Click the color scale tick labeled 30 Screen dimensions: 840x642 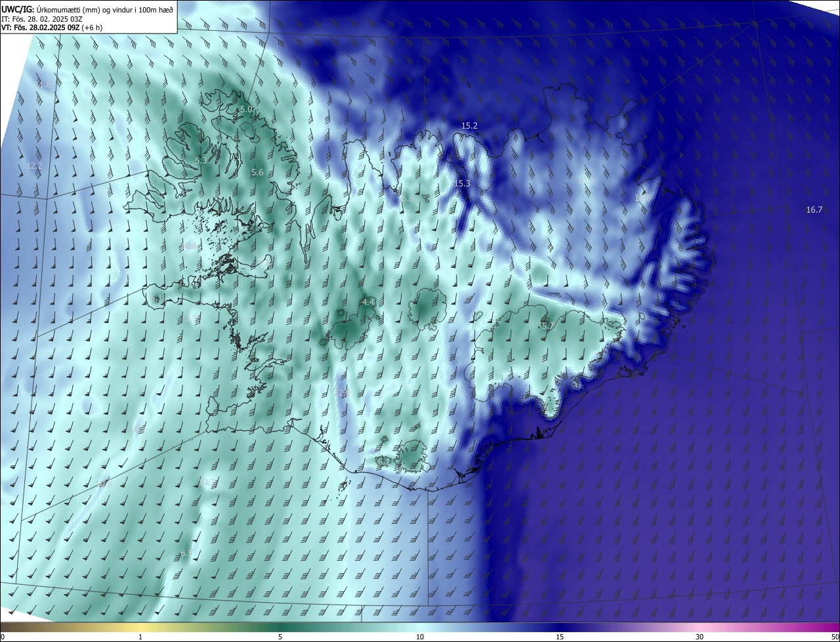700,637
